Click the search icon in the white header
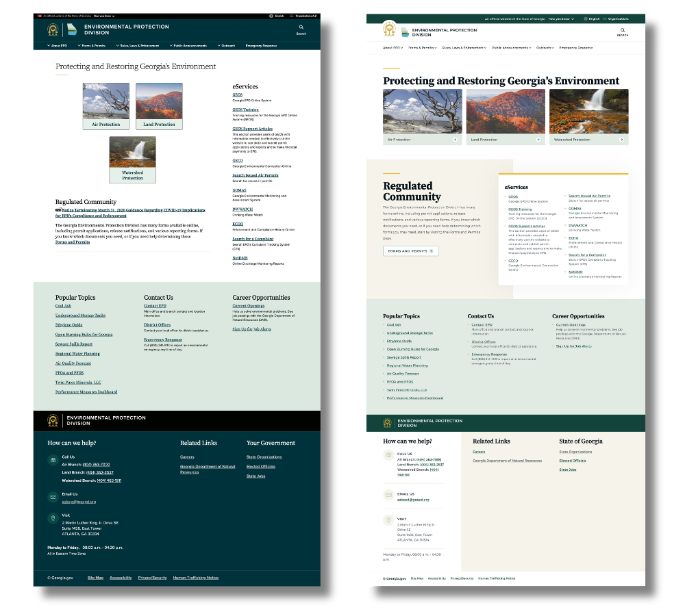Viewport: 685px width, 616px height. (x=622, y=30)
